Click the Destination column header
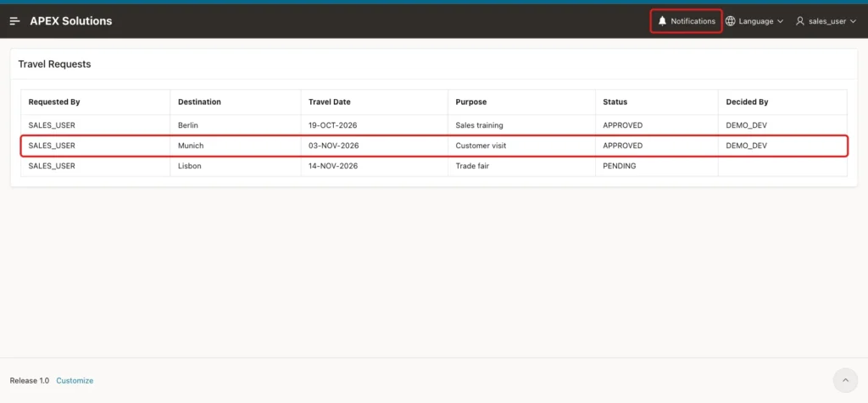 click(199, 102)
